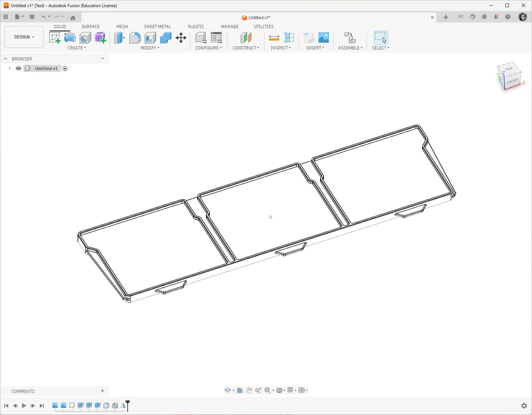Screen dimensions: 532x415
Task: Open the Viewports layout dropdown
Action: click(303, 390)
